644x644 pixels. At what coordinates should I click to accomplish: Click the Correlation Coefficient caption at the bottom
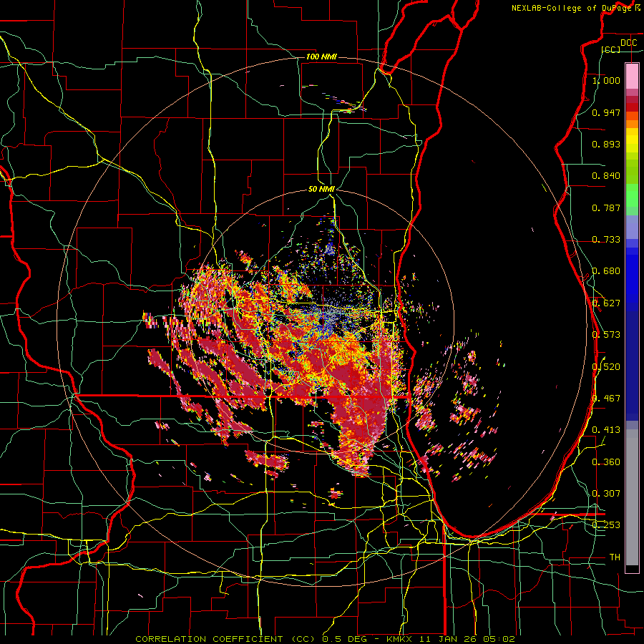coord(325,639)
